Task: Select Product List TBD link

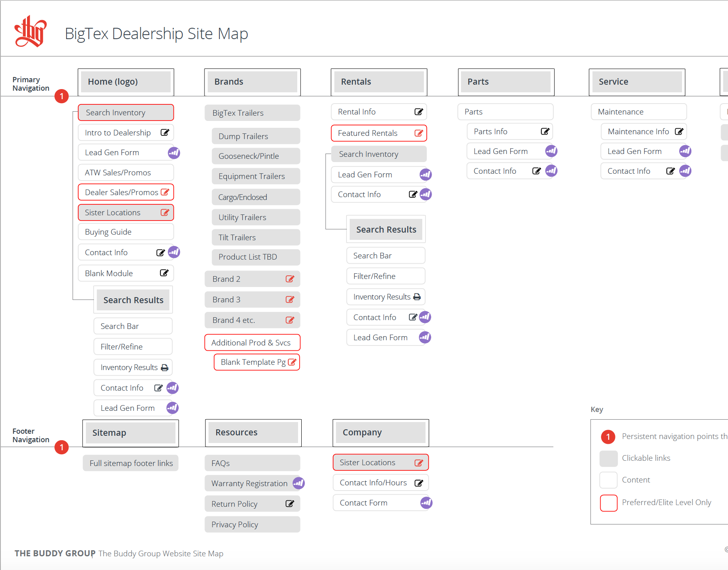Action: coord(256,257)
